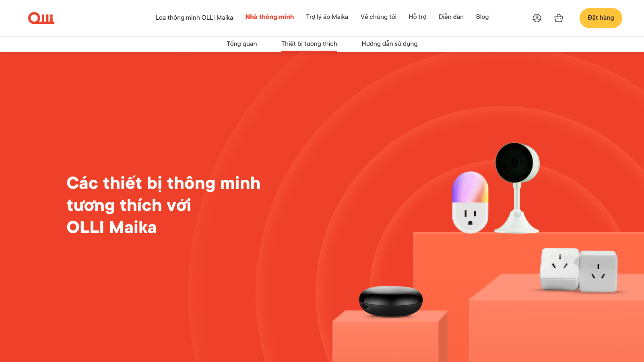Open Loa thông minh OLLI Maika menu
Image resolution: width=644 pixels, height=362 pixels.
[194, 17]
